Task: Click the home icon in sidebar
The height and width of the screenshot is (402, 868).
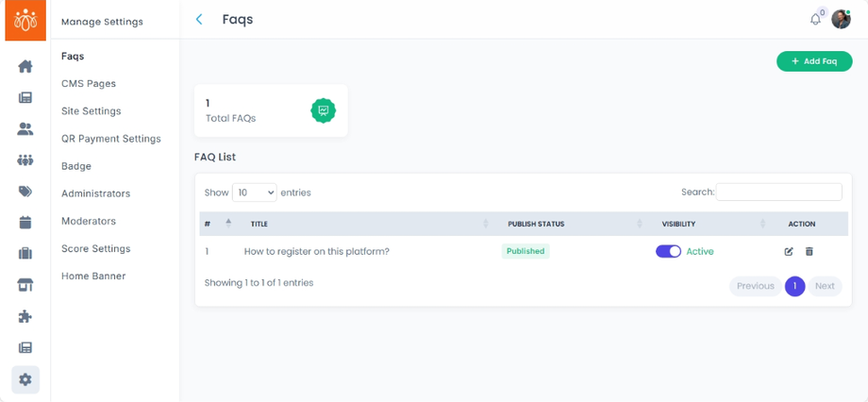Action: [x=25, y=66]
